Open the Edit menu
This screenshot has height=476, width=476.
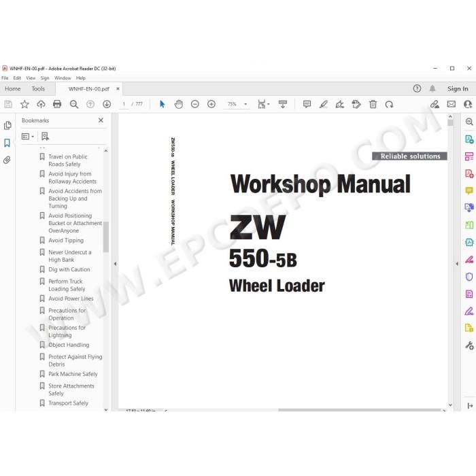click(17, 78)
